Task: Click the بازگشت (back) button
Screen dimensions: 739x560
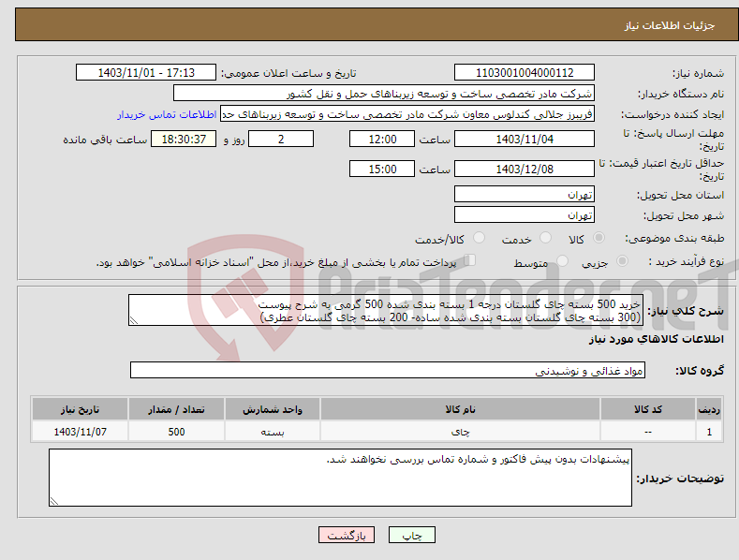Action: pyautogui.click(x=347, y=535)
